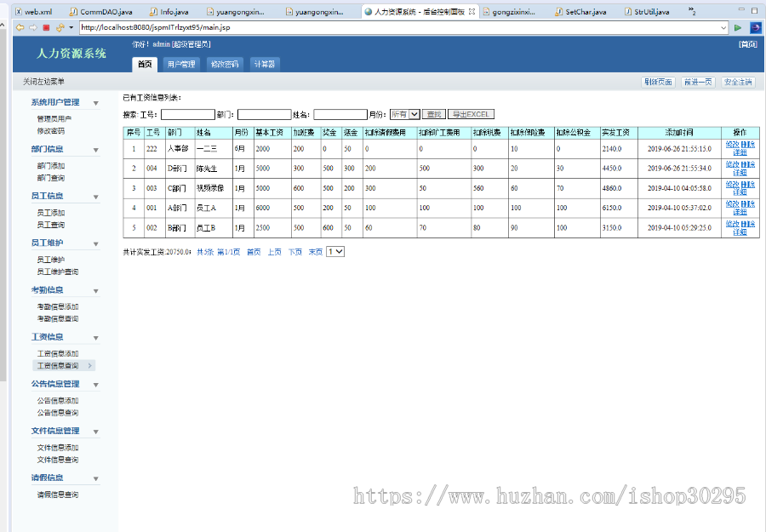The width and height of the screenshot is (766, 532).
Task: Collapse the 考勤信息 menu section
Action: pyautogui.click(x=95, y=290)
